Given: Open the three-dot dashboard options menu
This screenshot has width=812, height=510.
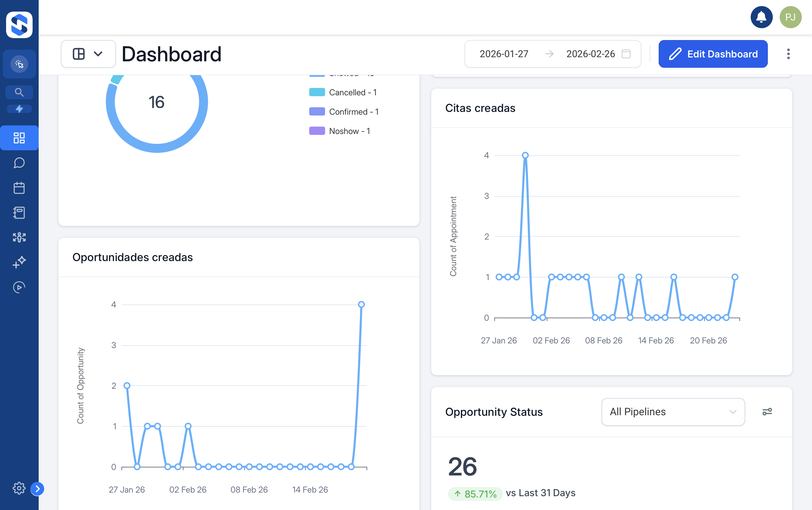Looking at the screenshot, I should tap(788, 54).
